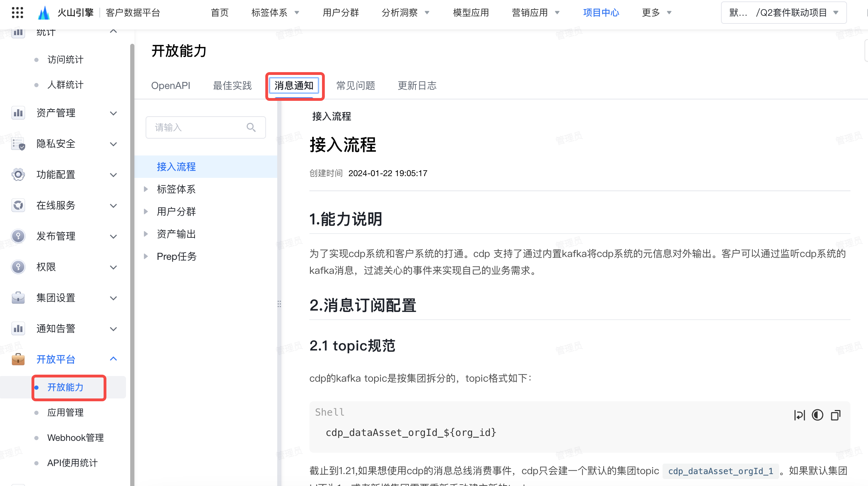Expand the 功能配置 sidebar section
Viewport: 868px width, 486px height.
pyautogui.click(x=113, y=175)
